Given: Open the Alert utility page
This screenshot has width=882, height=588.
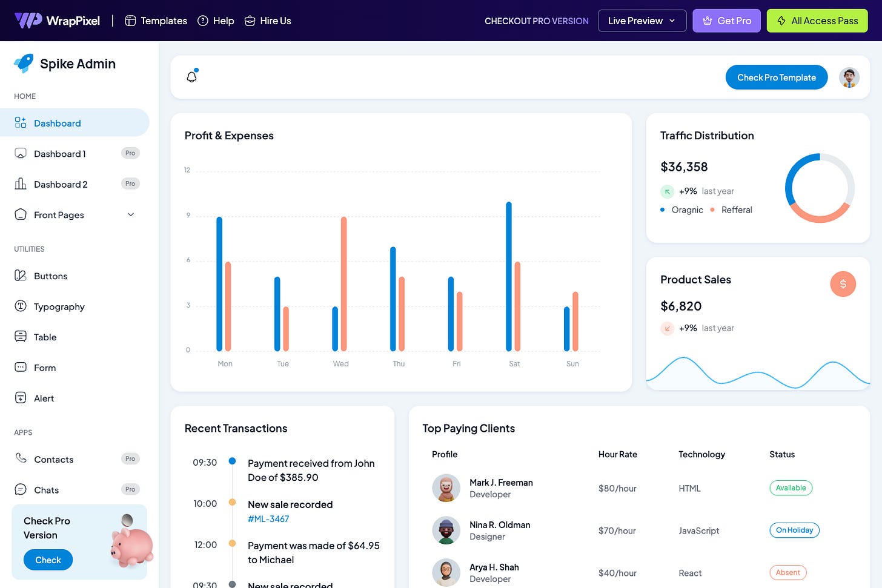Looking at the screenshot, I should tap(43, 398).
